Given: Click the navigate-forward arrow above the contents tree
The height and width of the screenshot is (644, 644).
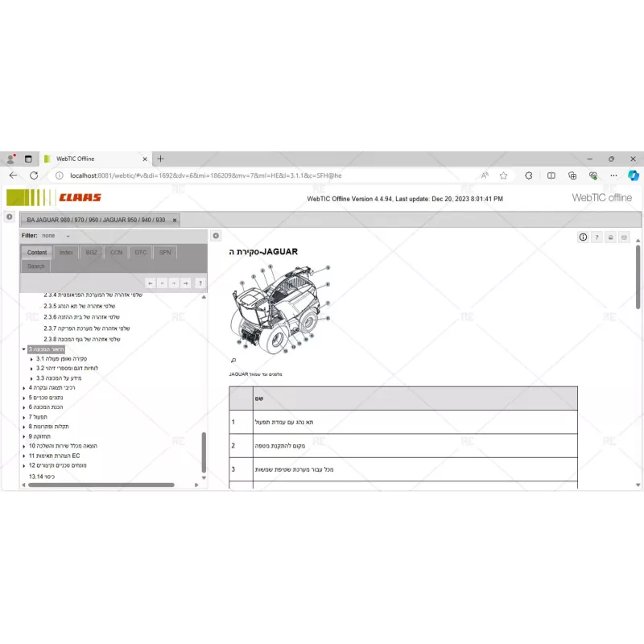Looking at the screenshot, I should (x=174, y=283).
